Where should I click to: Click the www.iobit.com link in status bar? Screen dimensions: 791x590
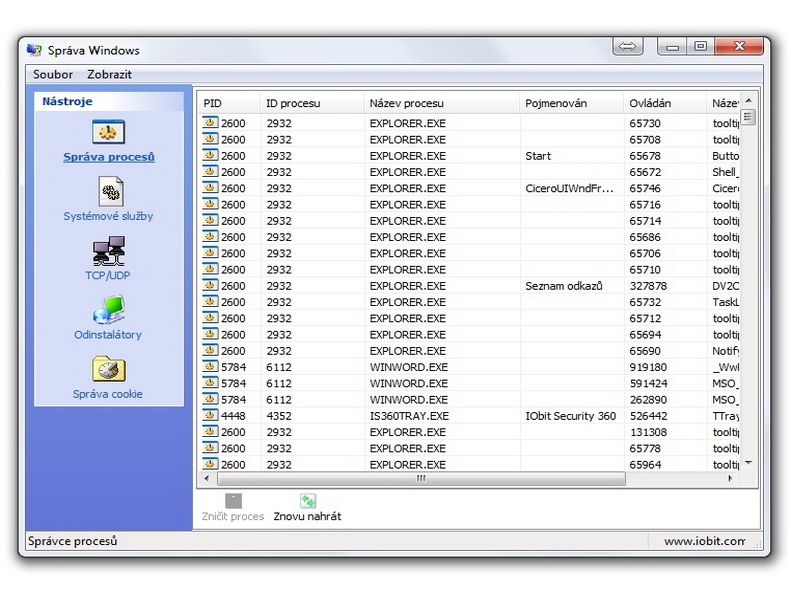[x=705, y=541]
